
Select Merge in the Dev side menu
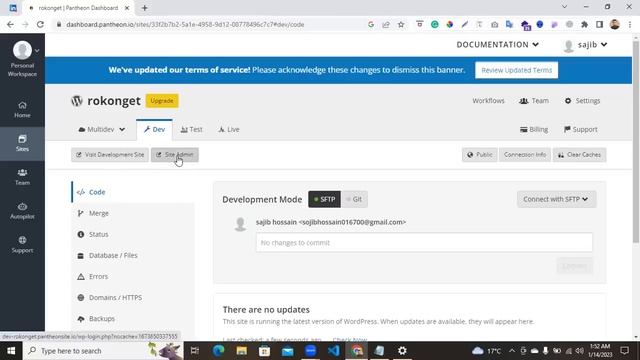132,213
